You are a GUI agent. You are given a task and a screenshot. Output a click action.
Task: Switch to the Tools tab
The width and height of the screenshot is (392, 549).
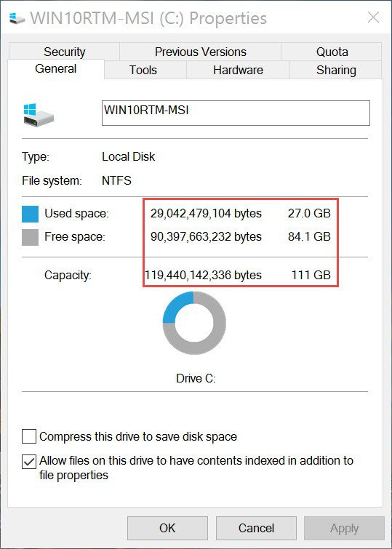click(x=143, y=70)
